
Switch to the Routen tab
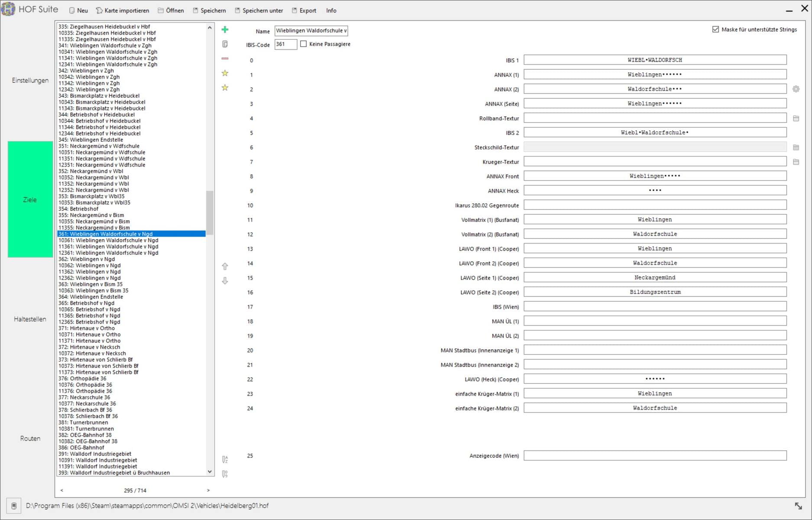pos(30,439)
